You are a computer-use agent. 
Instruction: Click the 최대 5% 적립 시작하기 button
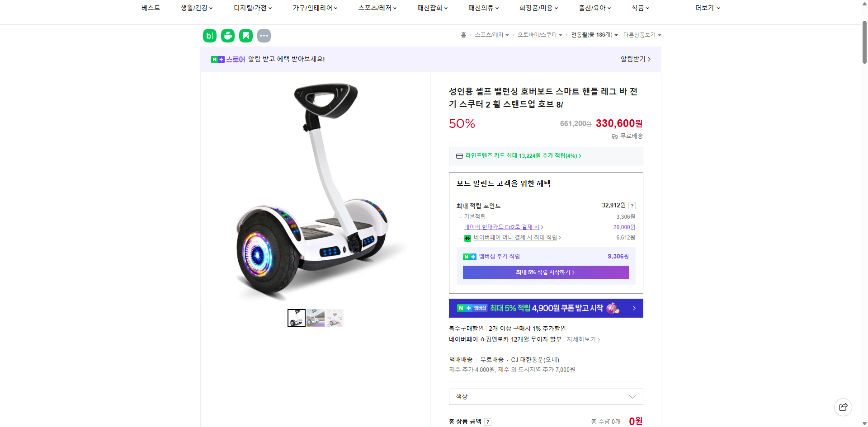click(546, 272)
